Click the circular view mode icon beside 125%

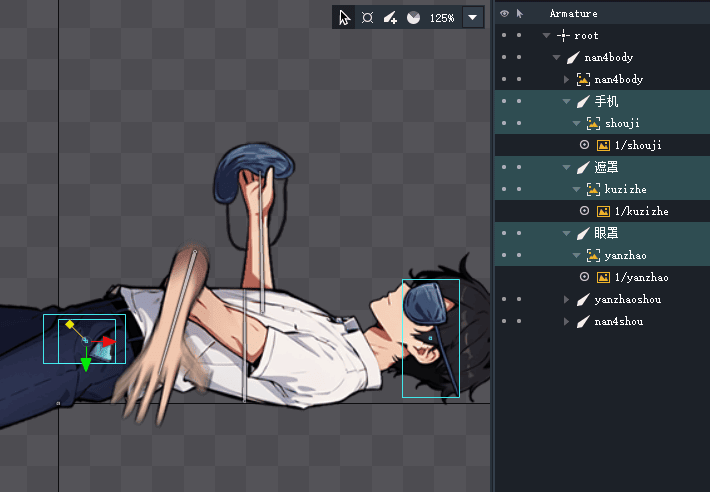pos(413,18)
